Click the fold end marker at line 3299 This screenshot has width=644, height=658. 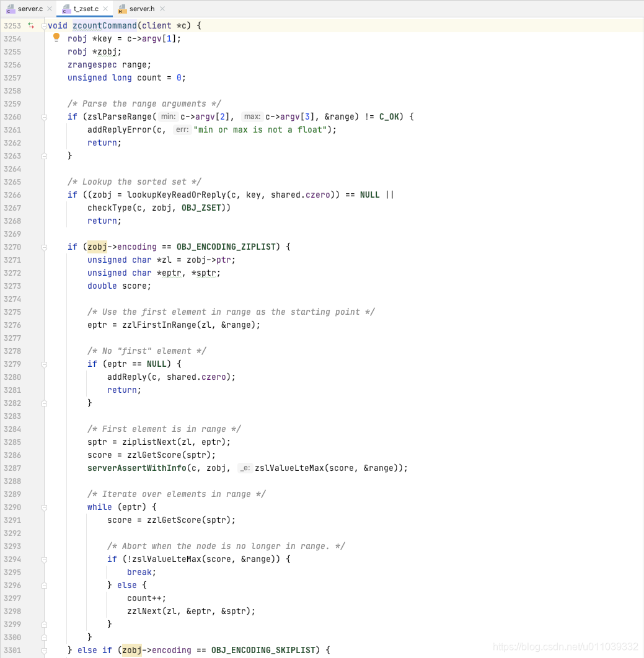44,625
